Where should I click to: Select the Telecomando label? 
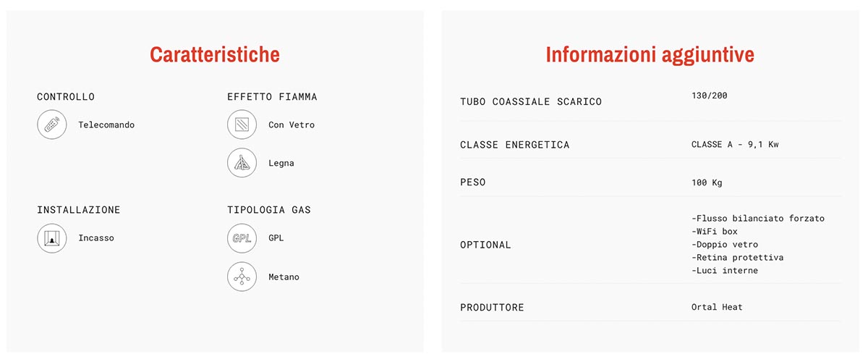pos(106,125)
